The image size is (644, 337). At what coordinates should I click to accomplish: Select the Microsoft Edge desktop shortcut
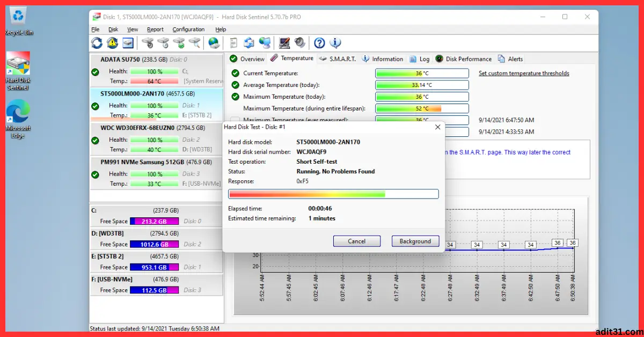[18, 119]
